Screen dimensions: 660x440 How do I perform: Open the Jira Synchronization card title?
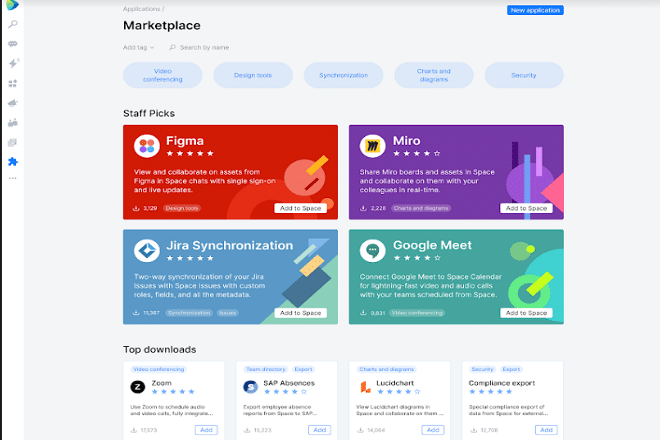(229, 245)
